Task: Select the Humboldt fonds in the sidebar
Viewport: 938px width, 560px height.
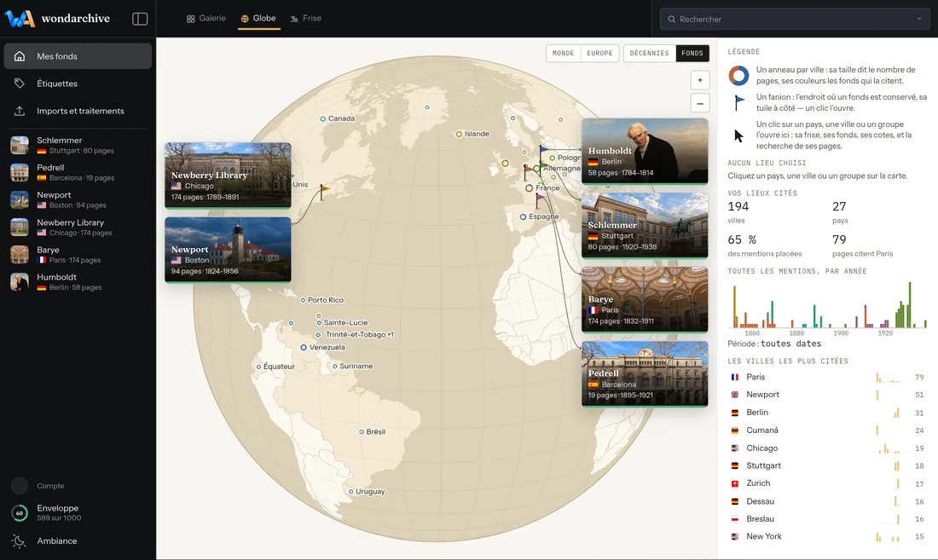Action: 78,282
